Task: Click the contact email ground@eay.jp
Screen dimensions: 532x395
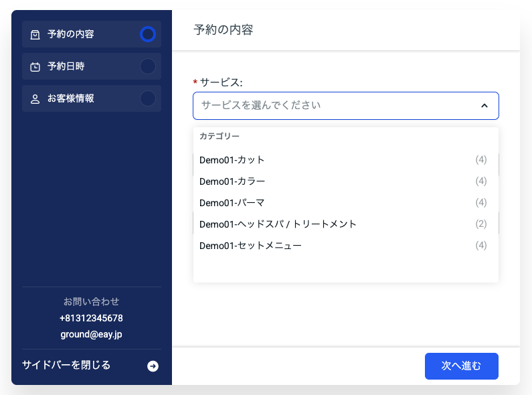Action: pos(91,334)
